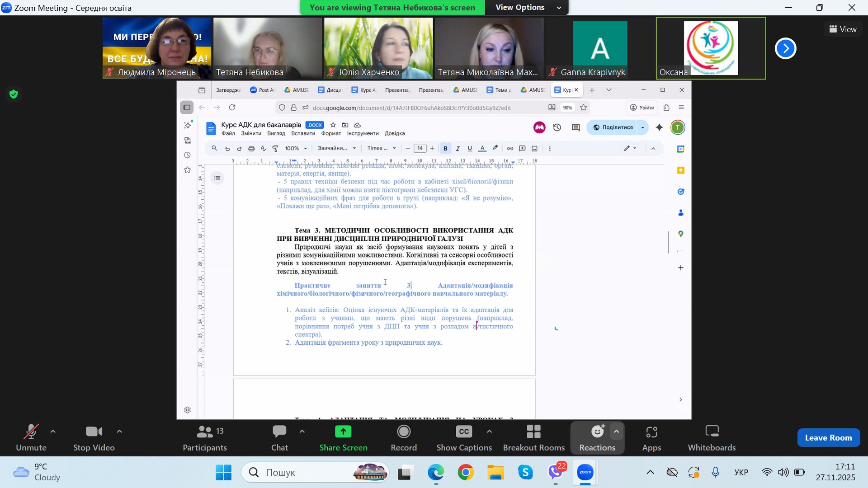
Task: Click the green Share Screen icon
Action: coord(343,432)
